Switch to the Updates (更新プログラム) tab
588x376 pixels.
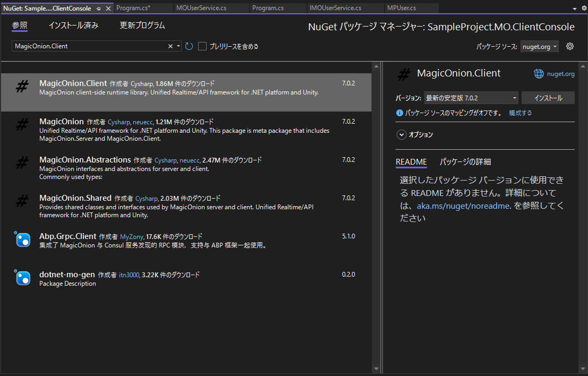tap(142, 25)
